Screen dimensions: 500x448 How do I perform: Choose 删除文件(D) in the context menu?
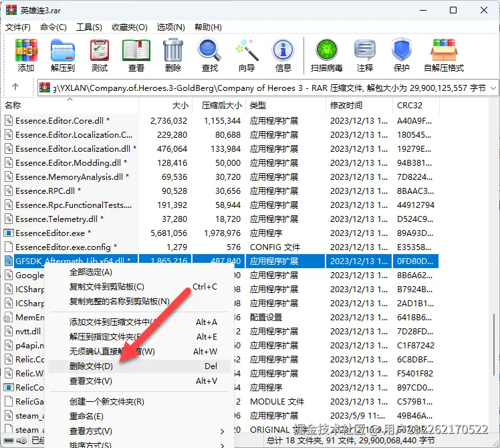tap(139, 366)
